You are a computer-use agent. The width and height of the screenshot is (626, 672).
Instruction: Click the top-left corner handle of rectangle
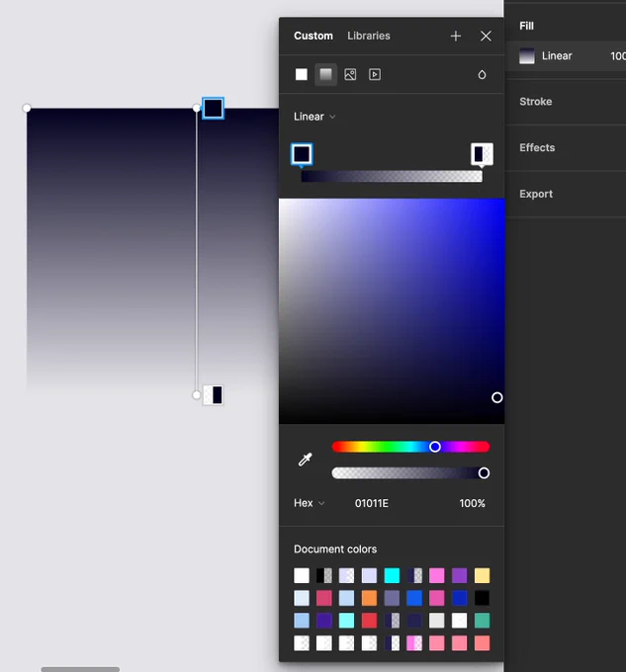(x=27, y=108)
